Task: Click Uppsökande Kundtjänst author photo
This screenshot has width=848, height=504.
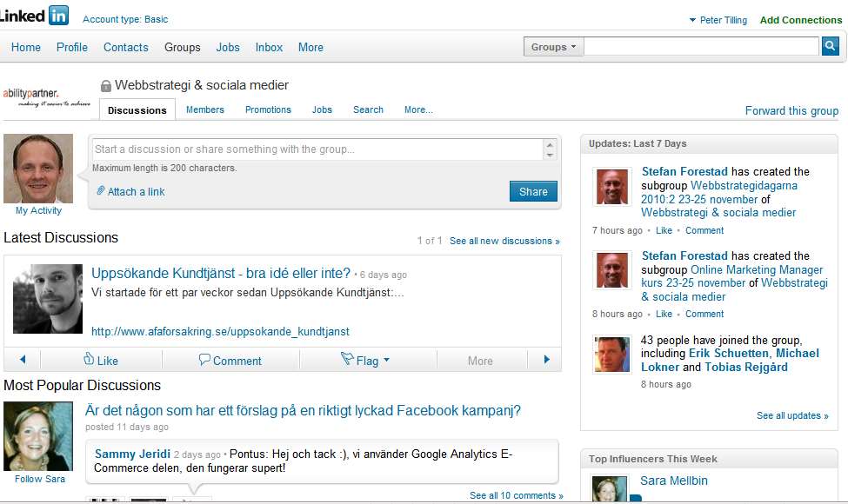Action: (48, 299)
